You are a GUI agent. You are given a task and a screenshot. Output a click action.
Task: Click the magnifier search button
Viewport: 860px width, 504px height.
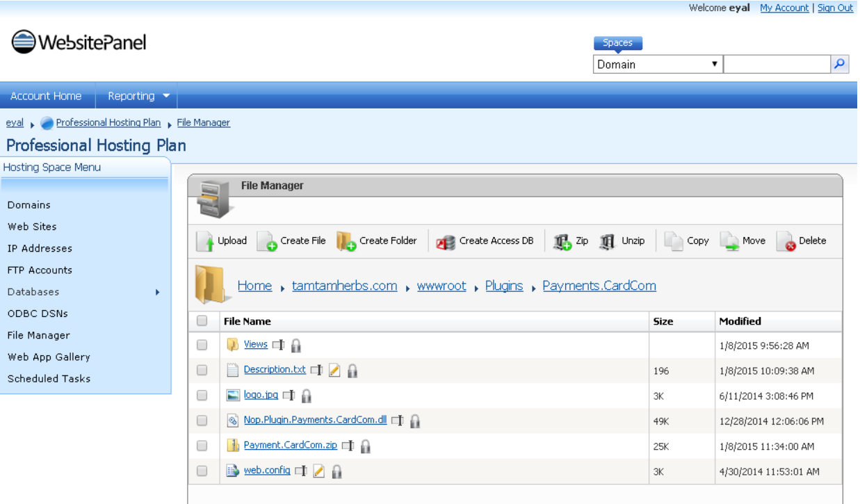841,64
